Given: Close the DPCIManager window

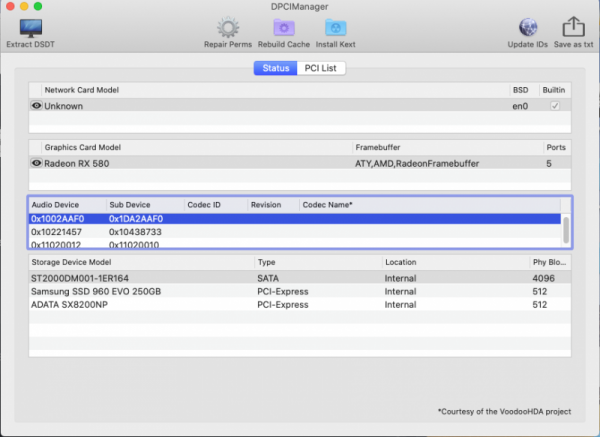Looking at the screenshot, I should point(10,6).
